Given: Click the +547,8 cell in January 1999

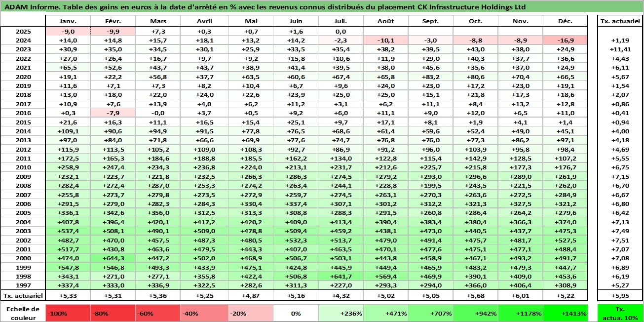Looking at the screenshot, I should click(68, 267).
